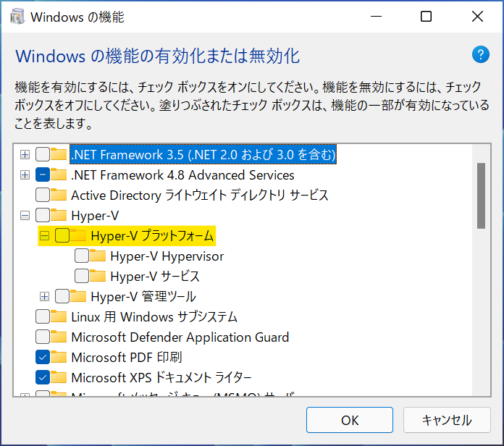Screen dimensions: 504x446
Task: Click the feature list vertical scrollbar thumb
Action: [481, 195]
